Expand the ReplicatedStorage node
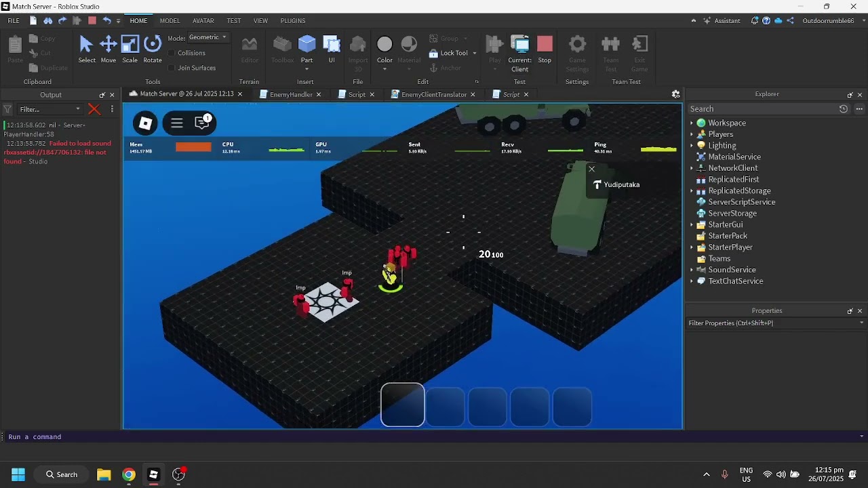The width and height of the screenshot is (868, 488). coord(692,191)
